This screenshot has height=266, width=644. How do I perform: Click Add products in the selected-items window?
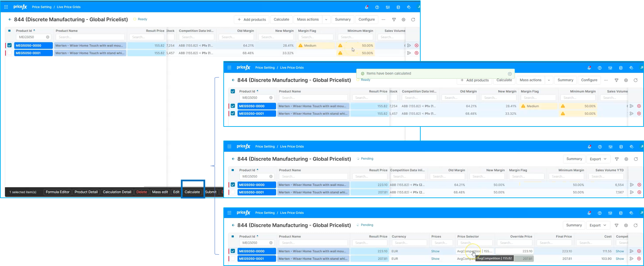click(x=252, y=20)
